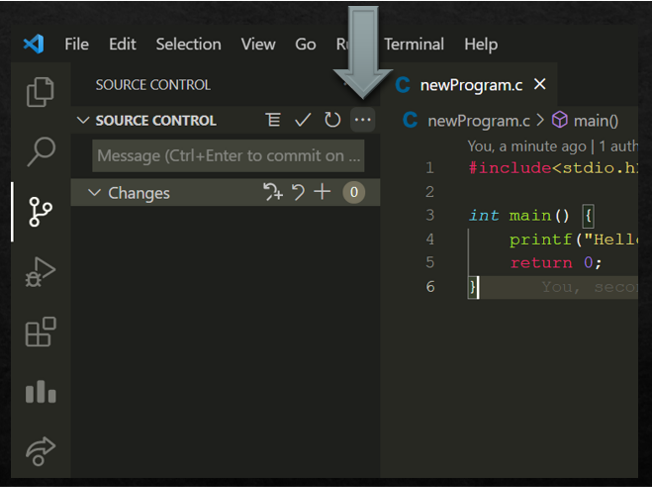Viewport: 652px width, 487px height.
Task: Click the Live Share arrow icon
Action: click(x=40, y=451)
